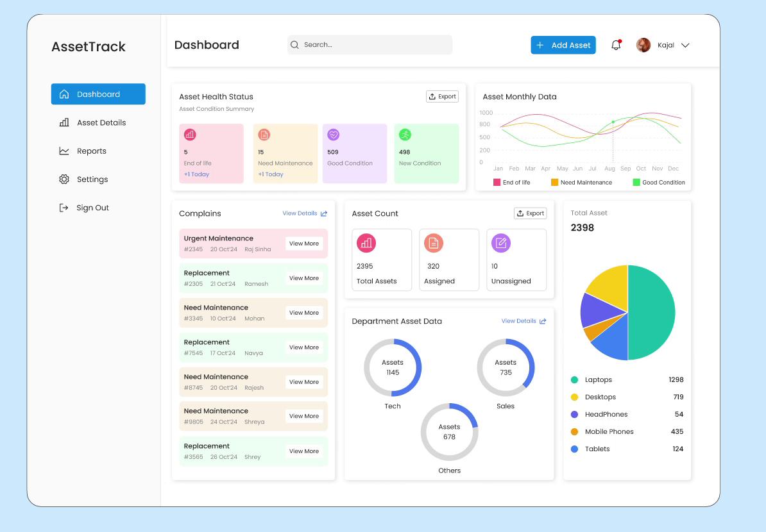Viewport: 766px width, 532px height.
Task: Click the Need Maintenance document icon
Action: (264, 135)
